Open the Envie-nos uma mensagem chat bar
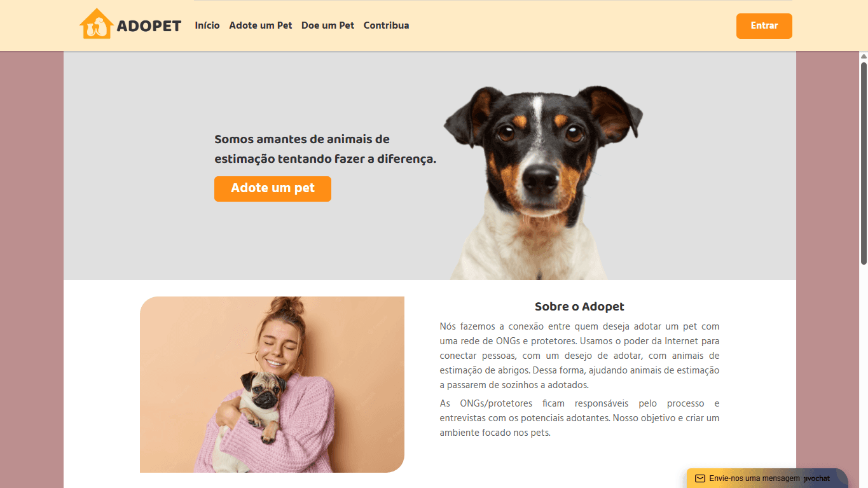Viewport: 868px width, 488px height. [768, 478]
